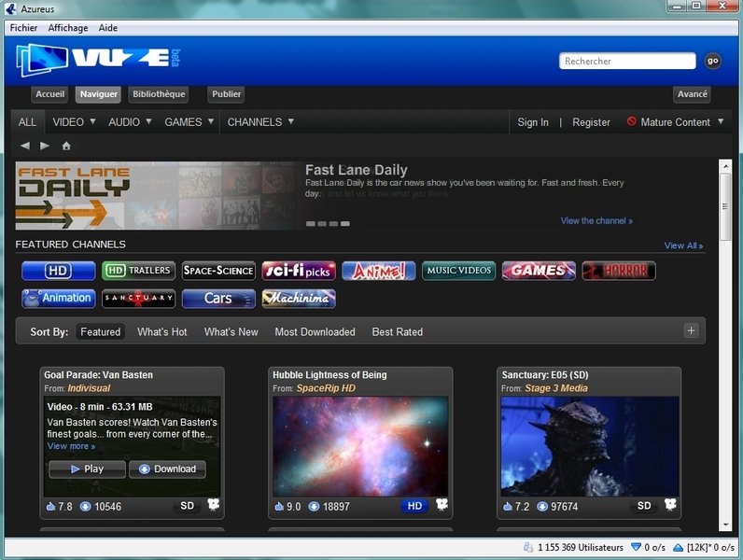Image resolution: width=743 pixels, height=560 pixels.
Task: Click the home icon
Action: pyautogui.click(x=66, y=146)
